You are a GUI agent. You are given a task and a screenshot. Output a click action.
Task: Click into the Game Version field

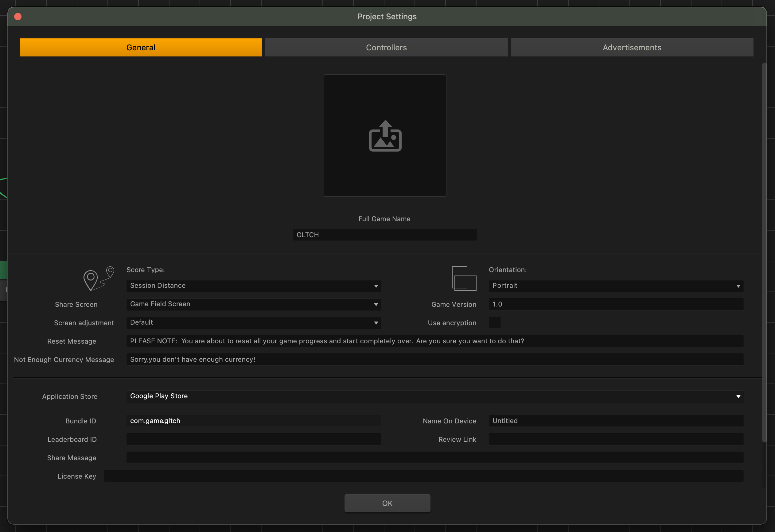[x=616, y=304]
